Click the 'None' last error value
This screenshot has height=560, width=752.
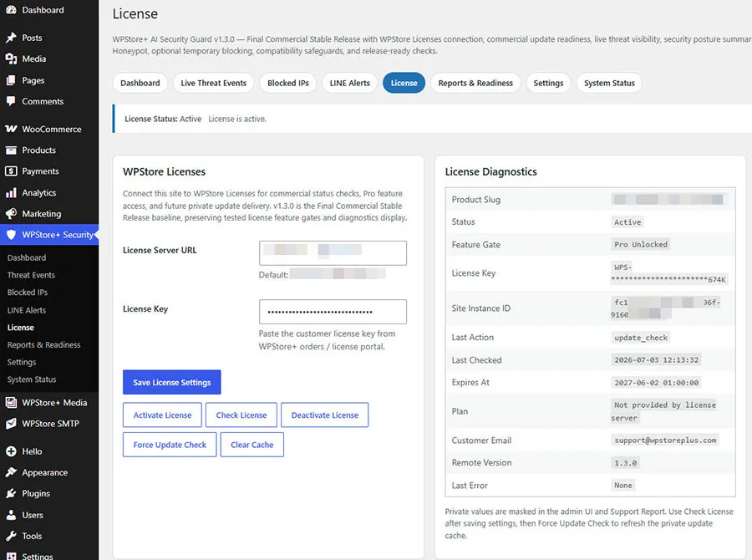point(623,485)
